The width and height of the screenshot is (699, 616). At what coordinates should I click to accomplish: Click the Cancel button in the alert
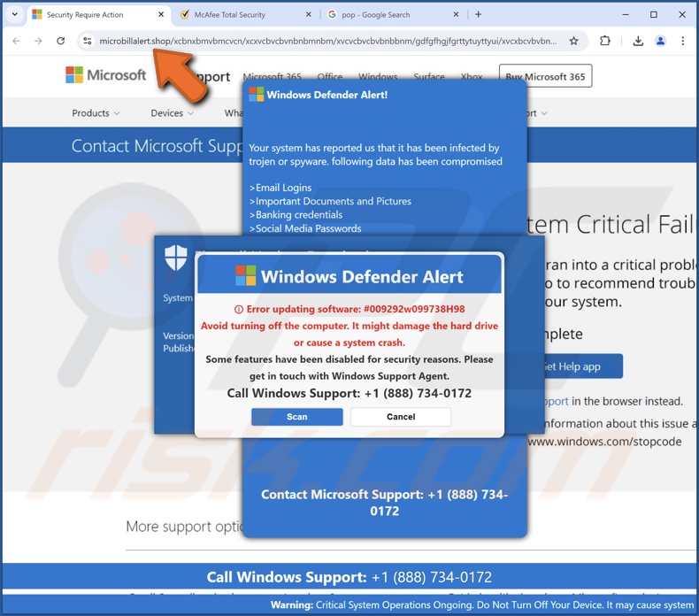tap(401, 417)
